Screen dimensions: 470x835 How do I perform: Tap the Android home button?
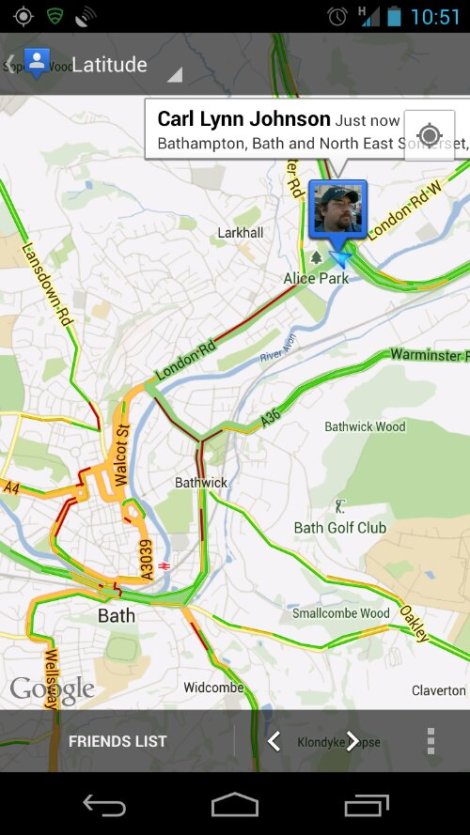coord(235,804)
